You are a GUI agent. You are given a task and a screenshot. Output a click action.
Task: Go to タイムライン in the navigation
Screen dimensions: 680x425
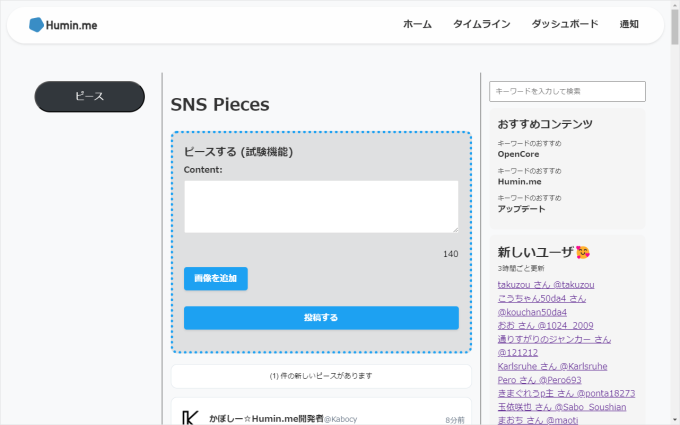coord(481,24)
